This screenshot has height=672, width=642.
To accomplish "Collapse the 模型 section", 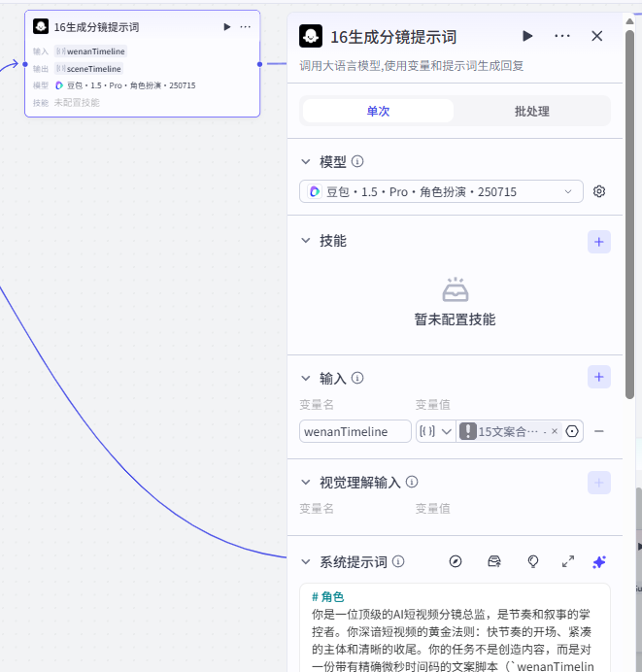I will pos(306,161).
